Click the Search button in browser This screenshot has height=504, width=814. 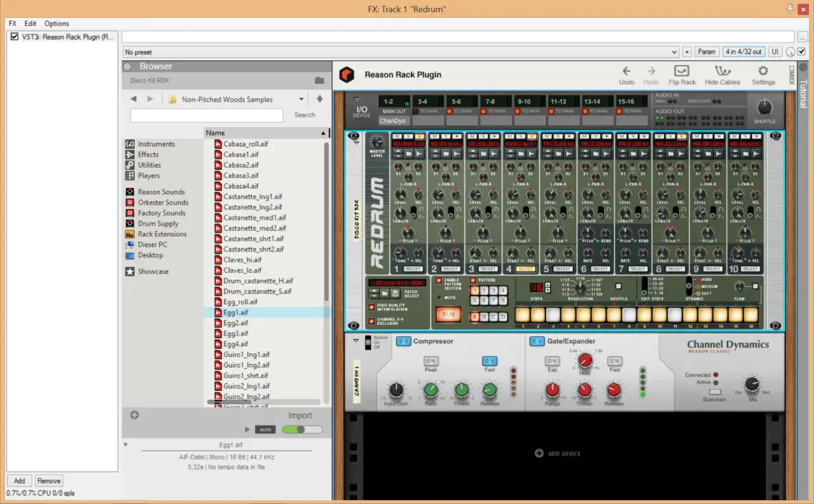pos(305,115)
